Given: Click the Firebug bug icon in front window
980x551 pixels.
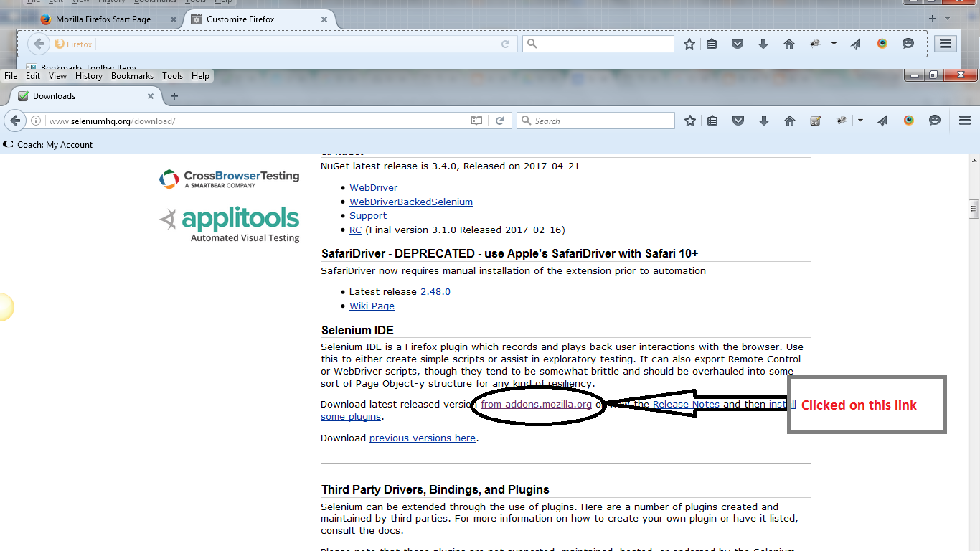Looking at the screenshot, I should coord(842,121).
